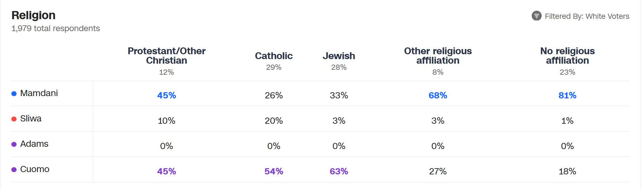Click the purple dot next to Adams

coord(14,145)
